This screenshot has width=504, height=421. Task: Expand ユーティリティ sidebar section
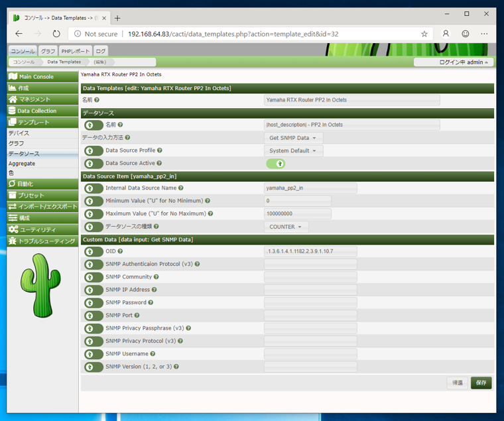(x=42, y=229)
